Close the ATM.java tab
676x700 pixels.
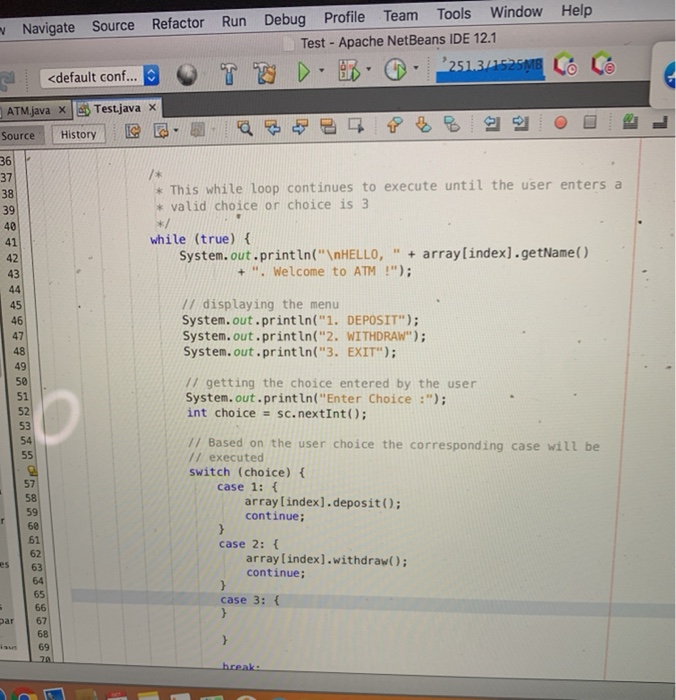(x=62, y=109)
